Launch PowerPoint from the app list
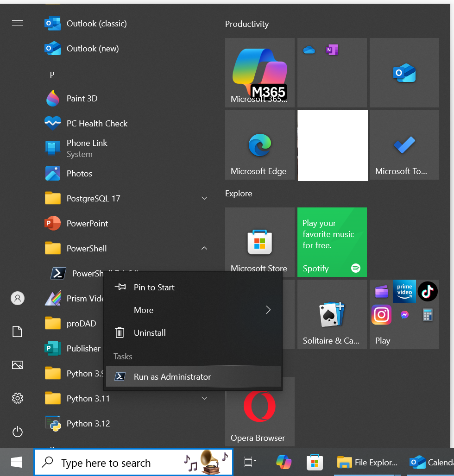 point(126,224)
